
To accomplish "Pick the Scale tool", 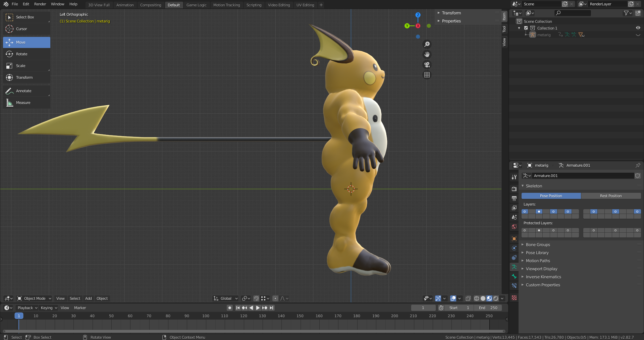I will coord(26,66).
